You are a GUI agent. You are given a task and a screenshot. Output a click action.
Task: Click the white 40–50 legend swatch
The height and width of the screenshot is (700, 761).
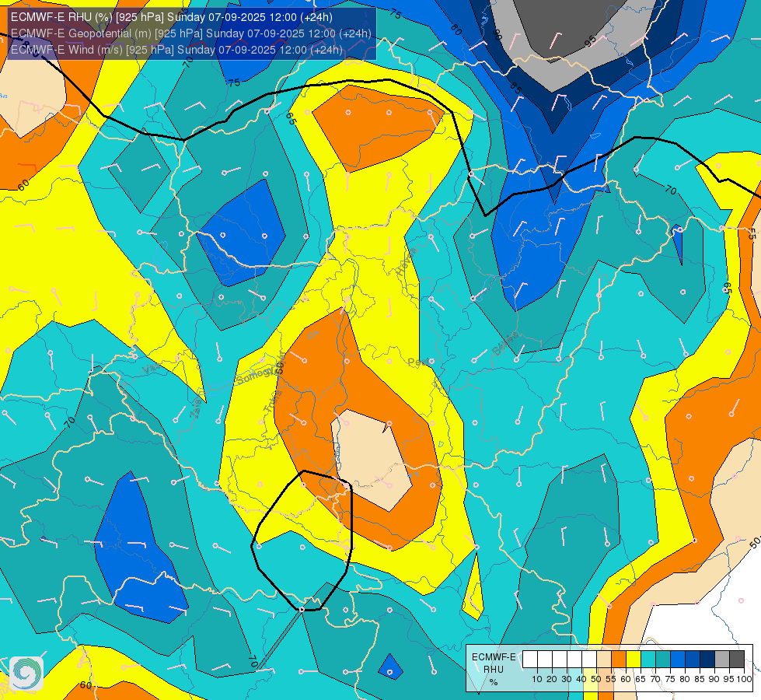[x=589, y=660]
